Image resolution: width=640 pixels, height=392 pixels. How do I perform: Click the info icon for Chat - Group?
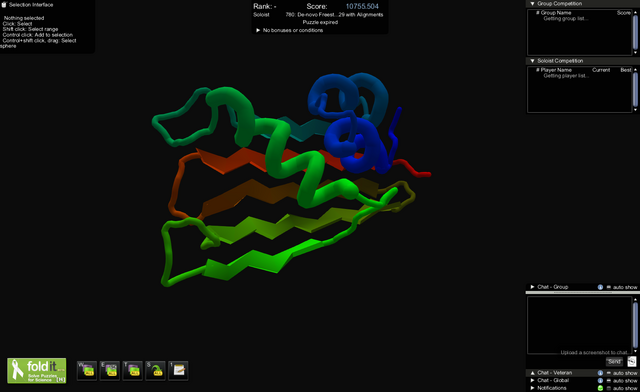point(600,287)
